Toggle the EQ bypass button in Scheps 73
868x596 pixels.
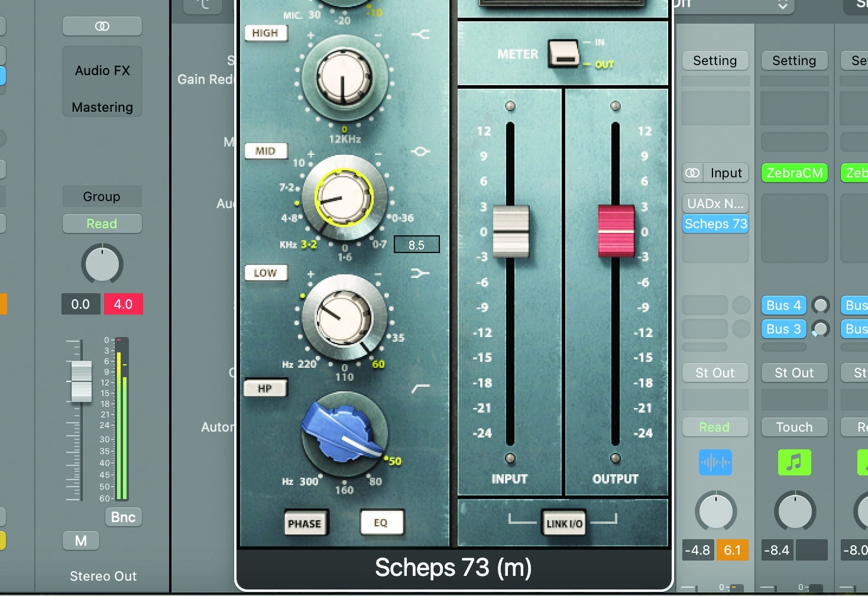pos(381,523)
